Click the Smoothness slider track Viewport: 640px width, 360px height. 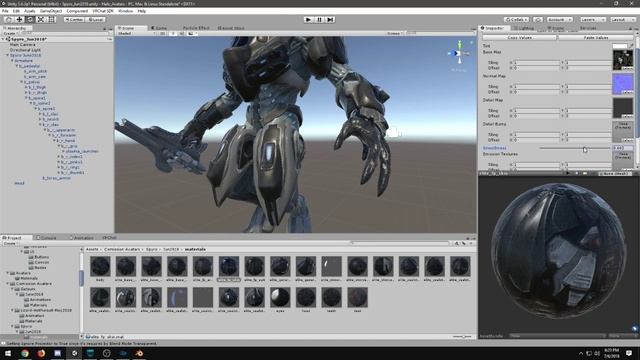pyautogui.click(x=575, y=148)
